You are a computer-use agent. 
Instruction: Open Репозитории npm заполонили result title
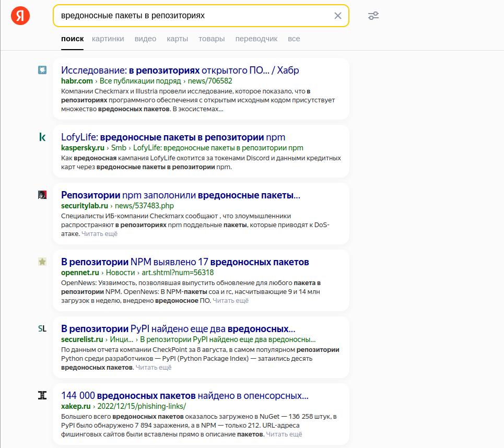181,195
